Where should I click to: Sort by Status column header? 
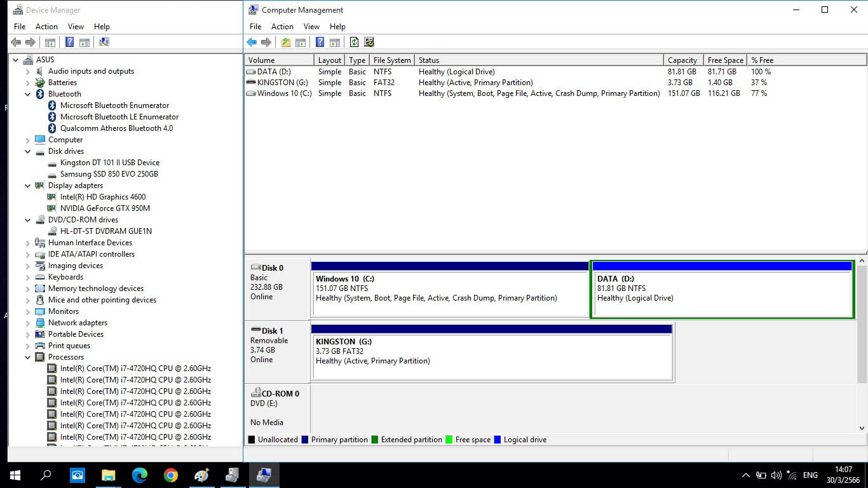point(539,60)
